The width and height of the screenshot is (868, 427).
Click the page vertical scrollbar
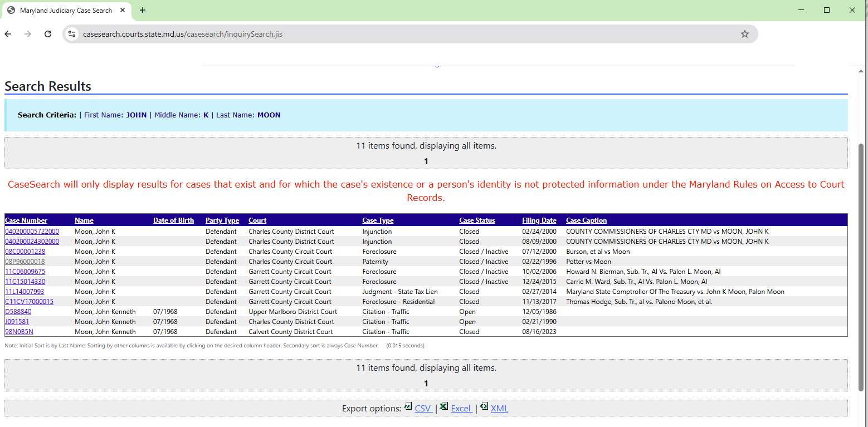(862, 267)
